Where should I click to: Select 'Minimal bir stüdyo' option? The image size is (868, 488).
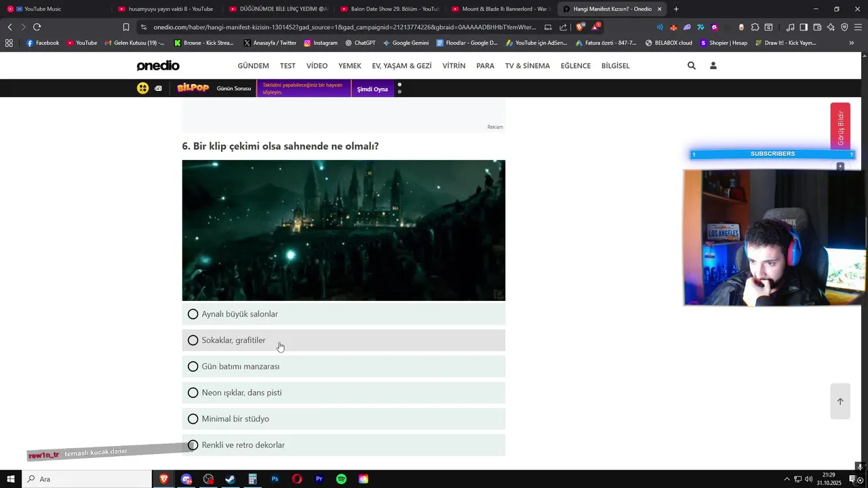coord(344,419)
